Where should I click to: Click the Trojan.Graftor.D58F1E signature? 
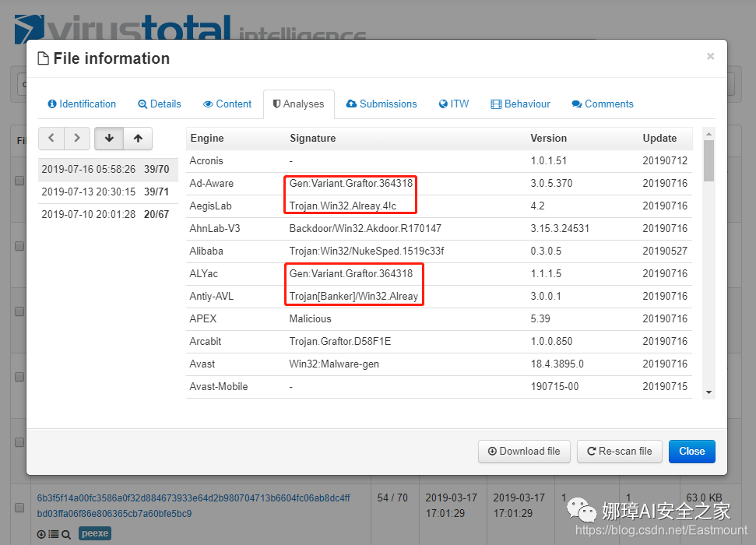pos(340,342)
